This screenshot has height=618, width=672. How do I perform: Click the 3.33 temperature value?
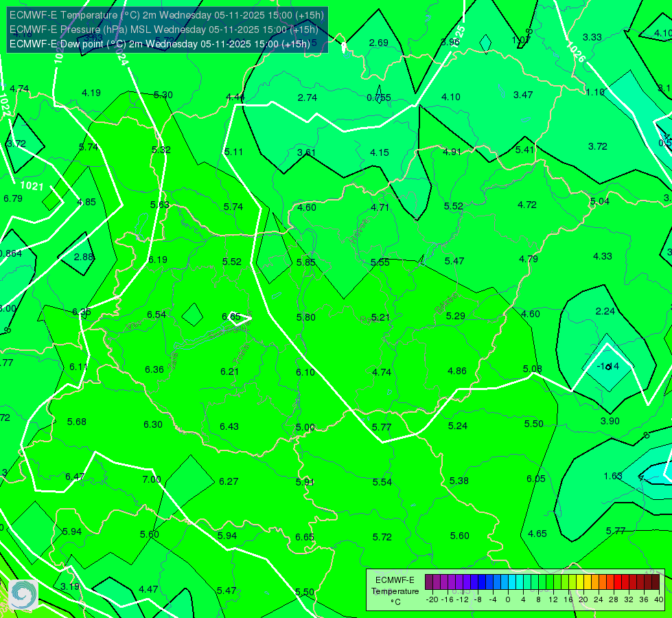(592, 37)
